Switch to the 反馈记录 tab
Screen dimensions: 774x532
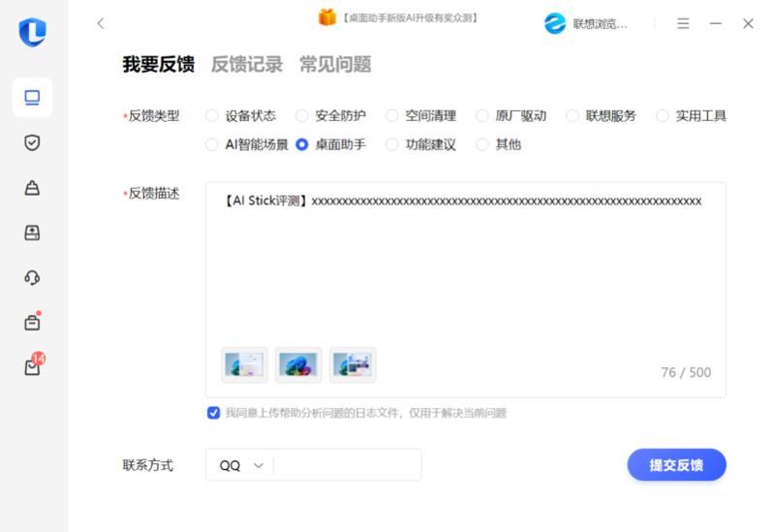(x=247, y=65)
